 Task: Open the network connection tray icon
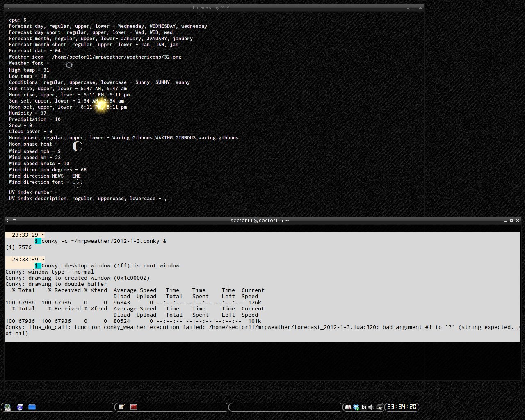[379, 407]
